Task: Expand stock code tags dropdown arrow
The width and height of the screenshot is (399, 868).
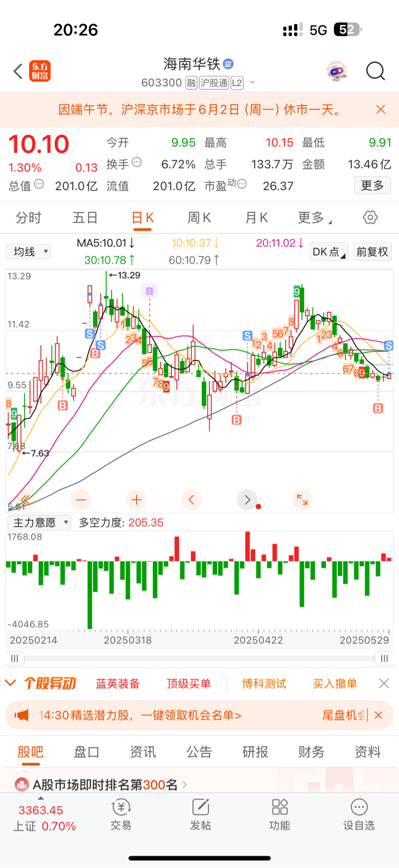Action: 252,83
